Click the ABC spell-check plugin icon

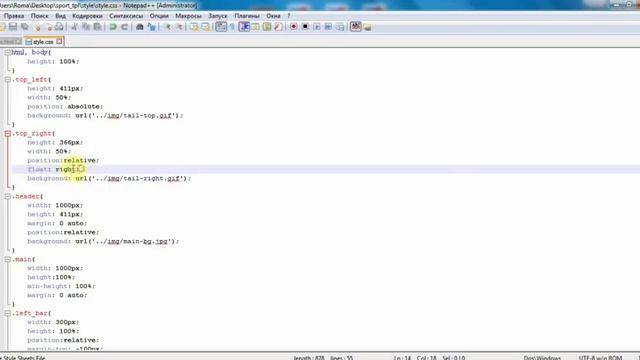pyautogui.click(x=356, y=27)
